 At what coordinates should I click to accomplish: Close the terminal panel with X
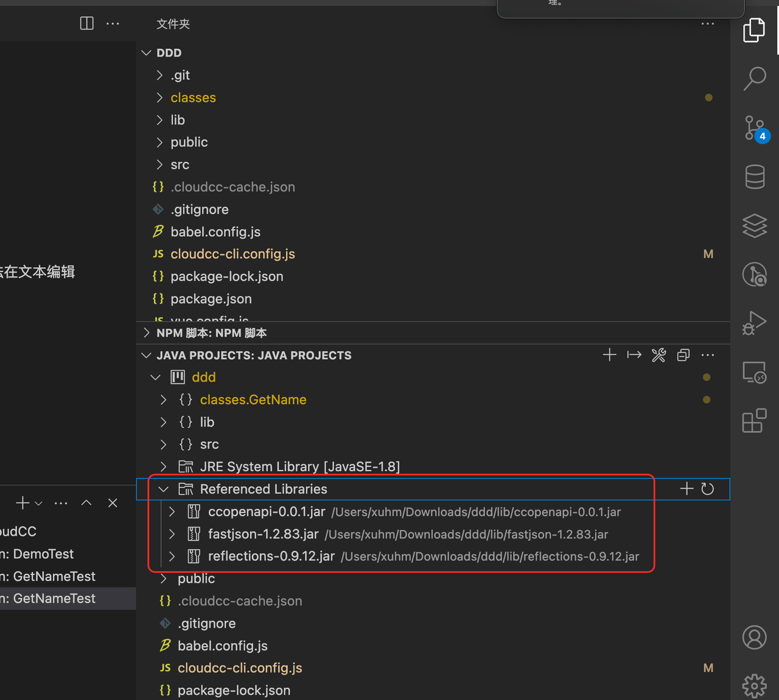click(113, 503)
